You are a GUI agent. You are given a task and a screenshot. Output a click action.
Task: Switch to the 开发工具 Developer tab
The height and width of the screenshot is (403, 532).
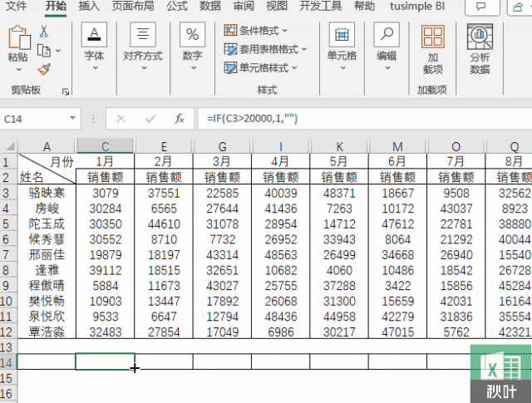click(321, 6)
